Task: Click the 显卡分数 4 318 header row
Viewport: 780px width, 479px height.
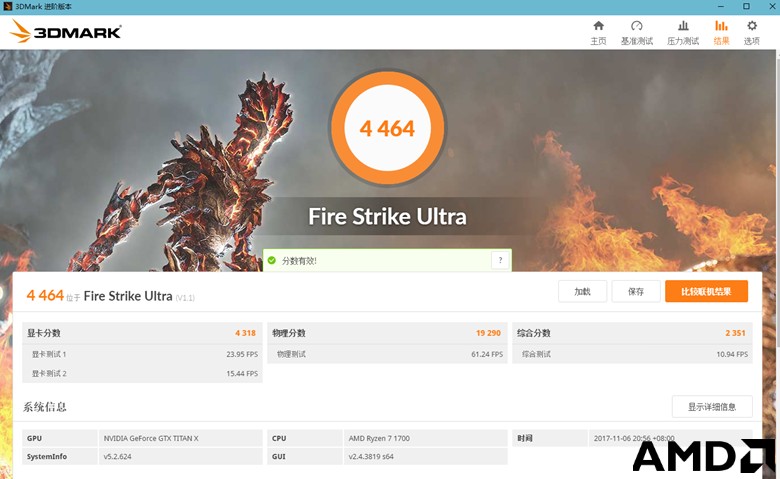Action: 142,333
